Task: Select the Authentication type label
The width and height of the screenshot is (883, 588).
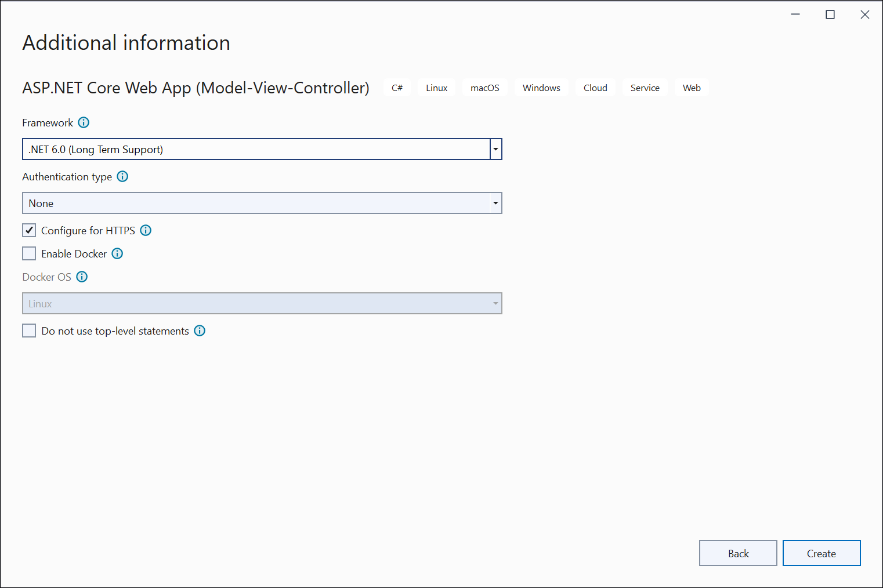Action: [67, 176]
